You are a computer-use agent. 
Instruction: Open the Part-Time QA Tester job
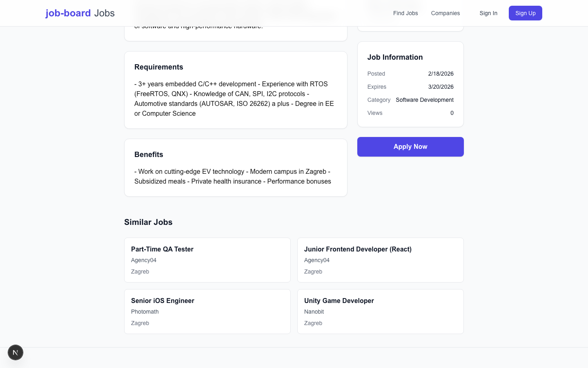coord(162,249)
